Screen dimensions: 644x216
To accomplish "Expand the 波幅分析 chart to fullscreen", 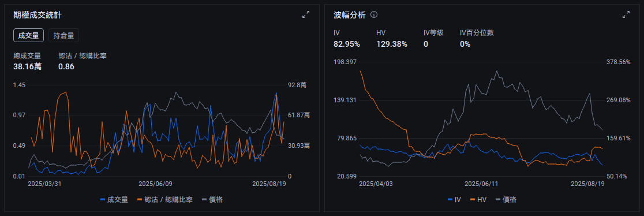I will pos(626,15).
